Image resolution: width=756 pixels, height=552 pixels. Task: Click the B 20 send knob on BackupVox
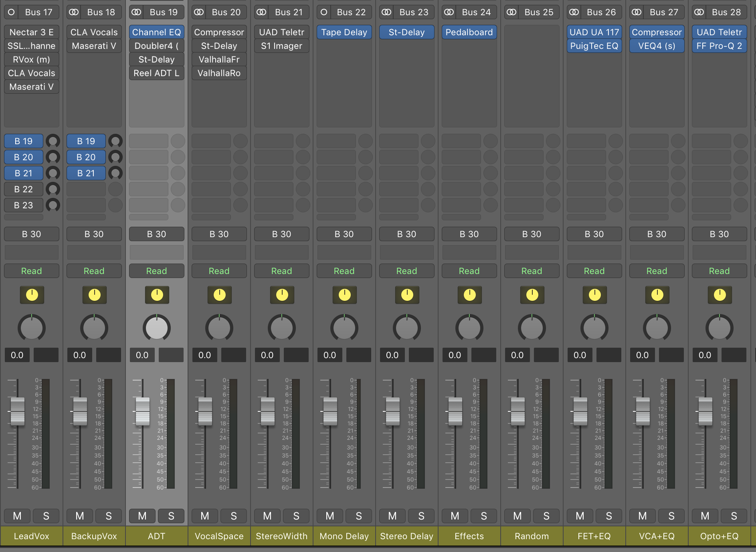click(x=115, y=157)
